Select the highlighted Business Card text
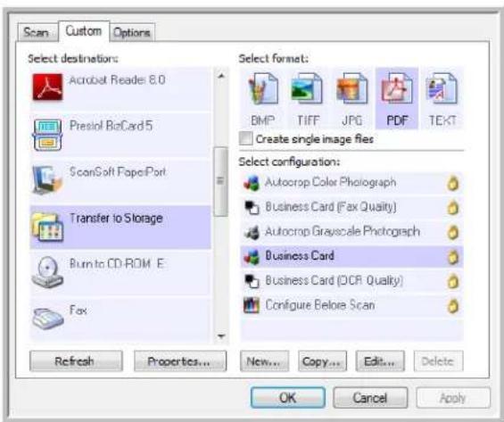This screenshot has width=504, height=422. [x=300, y=256]
